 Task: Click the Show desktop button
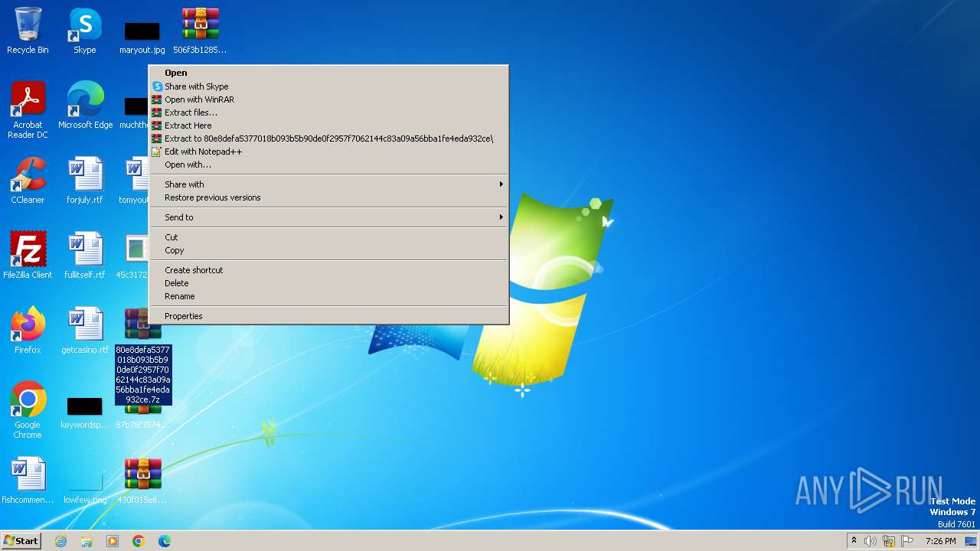click(x=971, y=541)
